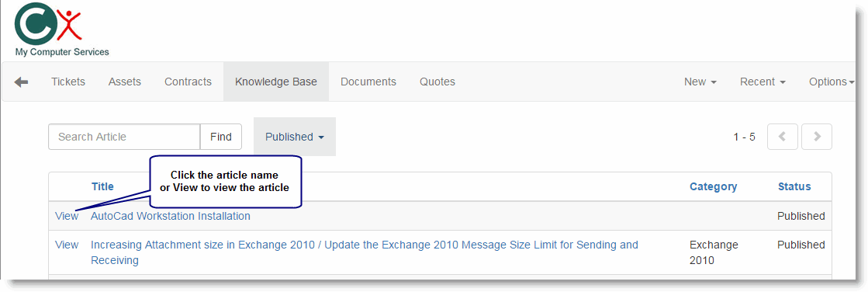Viewport: 868px width, 292px height.
Task: Click the My Computer Services logo
Action: tap(61, 30)
